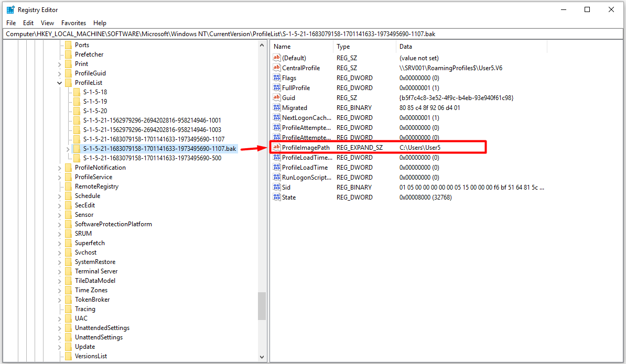The width and height of the screenshot is (626, 364).
Task: Click the icon beside ProfileLoadTime... truncated value
Action: (x=276, y=158)
